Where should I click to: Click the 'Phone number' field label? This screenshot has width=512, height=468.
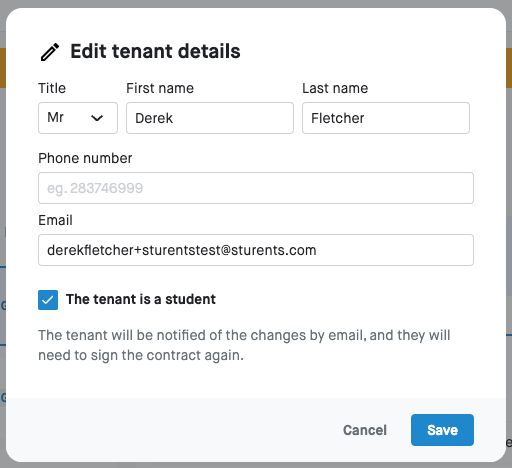tap(85, 158)
